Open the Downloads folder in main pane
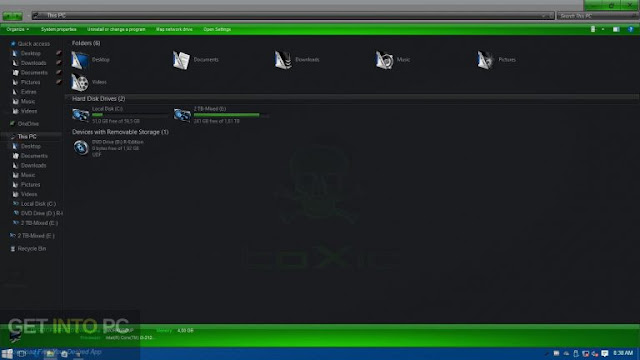Viewport: 640px width, 360px height. click(297, 60)
